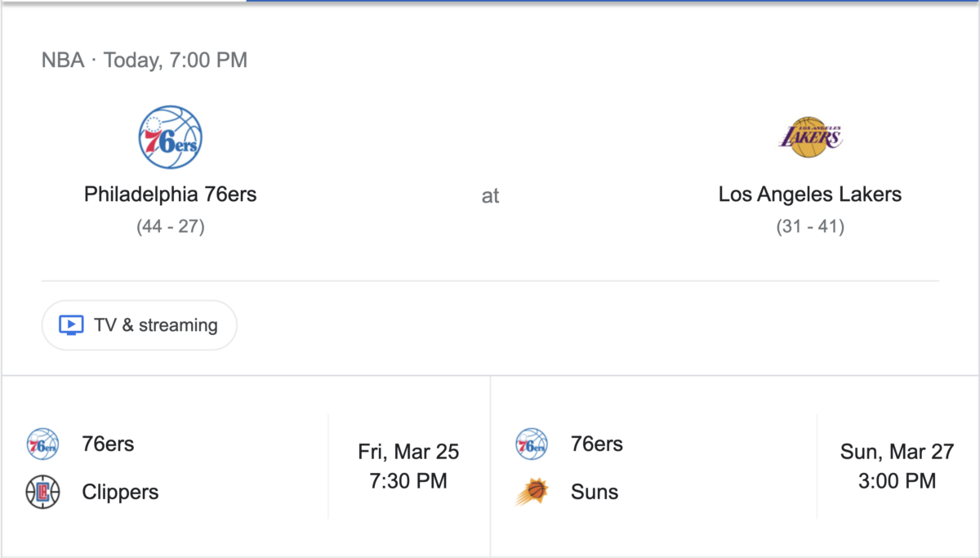The width and height of the screenshot is (980, 558).
Task: Click 76ers text in Suns game card
Action: pyautogui.click(x=597, y=444)
